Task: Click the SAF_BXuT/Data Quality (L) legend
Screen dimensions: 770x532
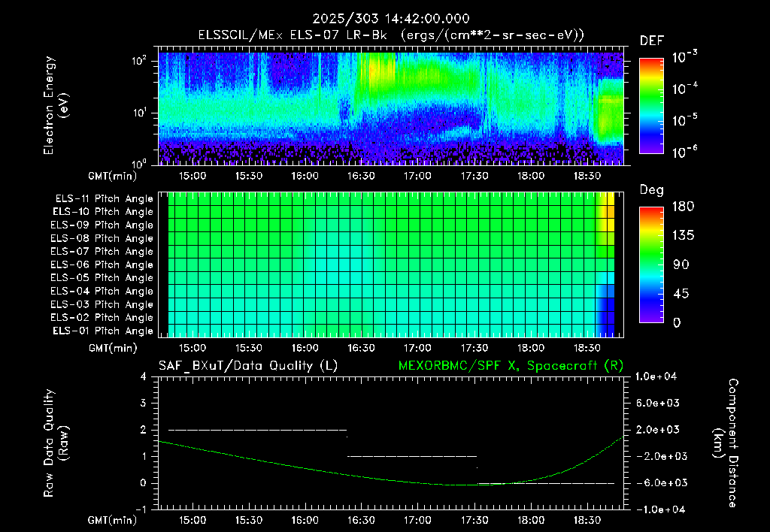Action: click(x=248, y=366)
